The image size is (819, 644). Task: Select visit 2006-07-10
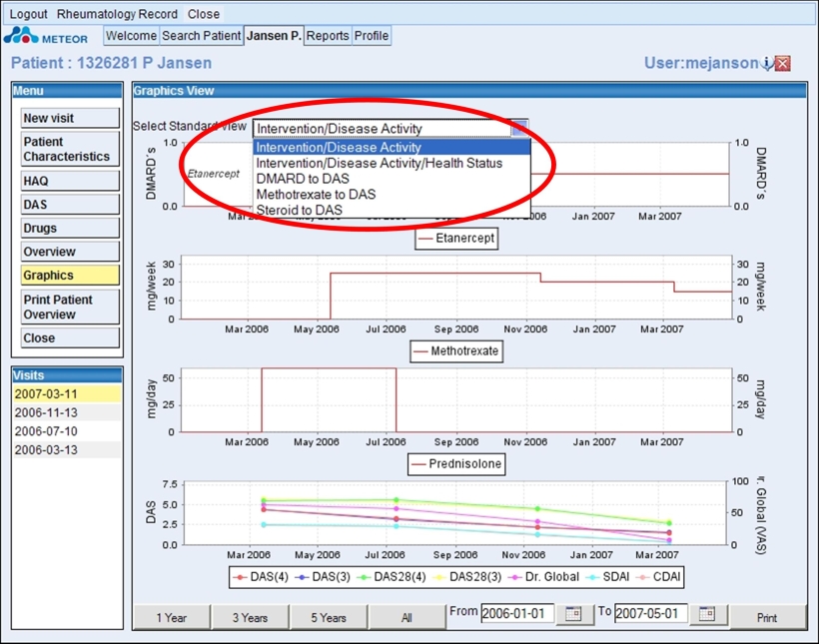tap(67, 431)
